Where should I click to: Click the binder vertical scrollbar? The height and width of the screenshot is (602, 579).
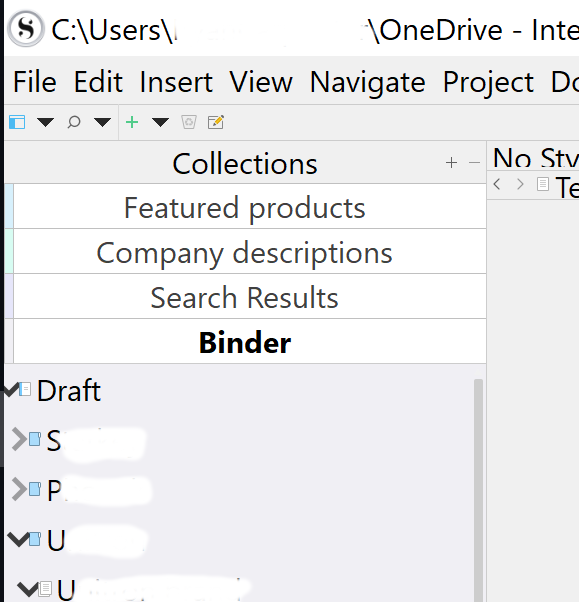478,490
